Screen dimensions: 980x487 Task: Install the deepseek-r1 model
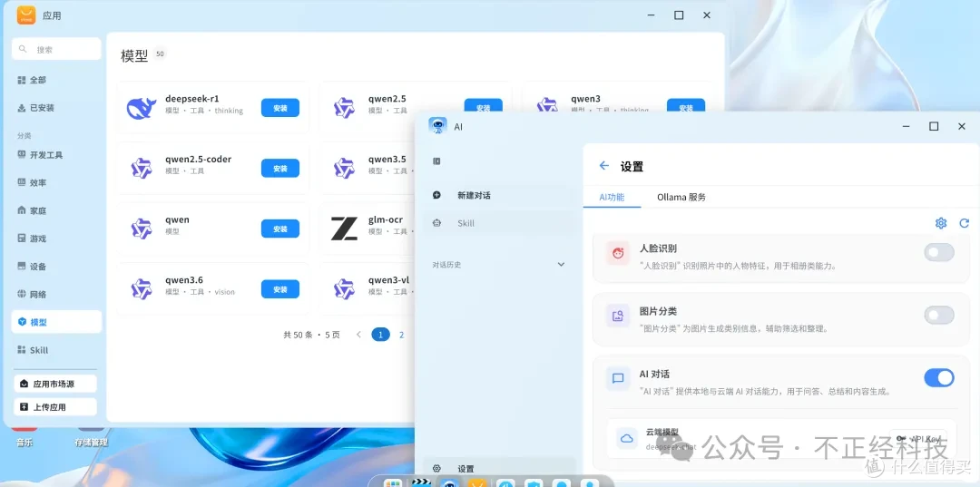point(280,107)
